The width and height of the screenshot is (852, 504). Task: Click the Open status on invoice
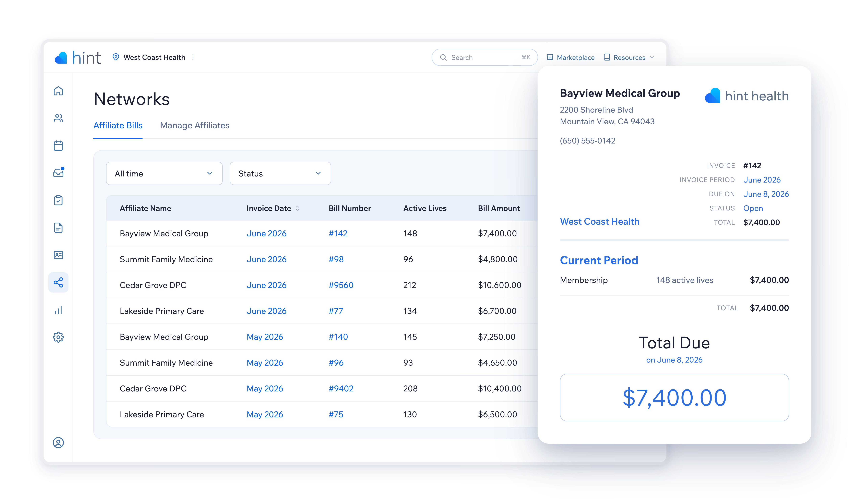click(x=753, y=208)
